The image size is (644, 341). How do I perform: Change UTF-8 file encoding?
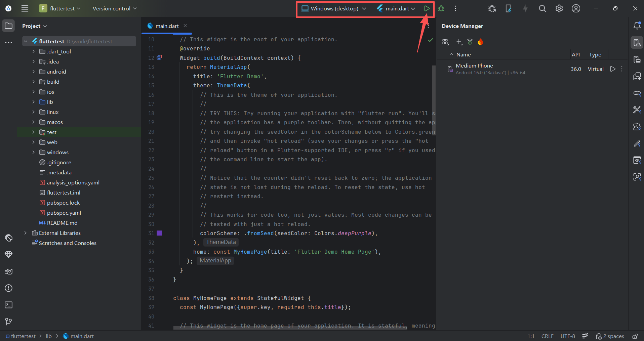click(568, 336)
